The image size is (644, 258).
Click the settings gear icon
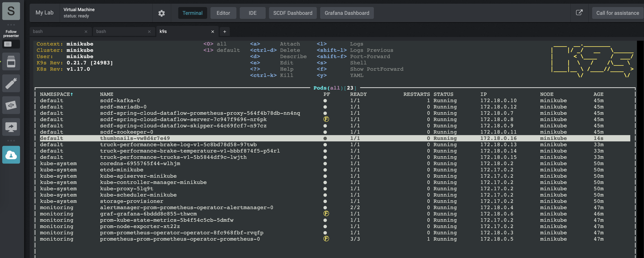coord(161,12)
